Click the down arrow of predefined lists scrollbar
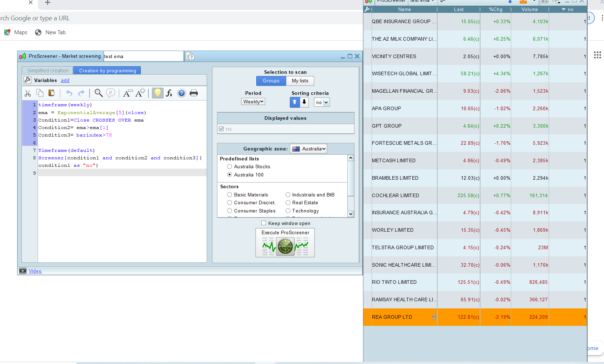 point(351,214)
